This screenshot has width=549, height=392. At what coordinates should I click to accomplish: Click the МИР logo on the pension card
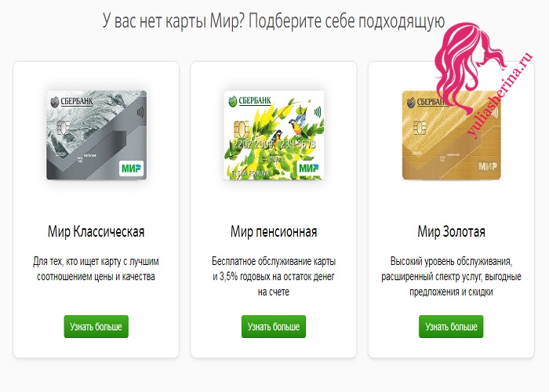(x=309, y=169)
